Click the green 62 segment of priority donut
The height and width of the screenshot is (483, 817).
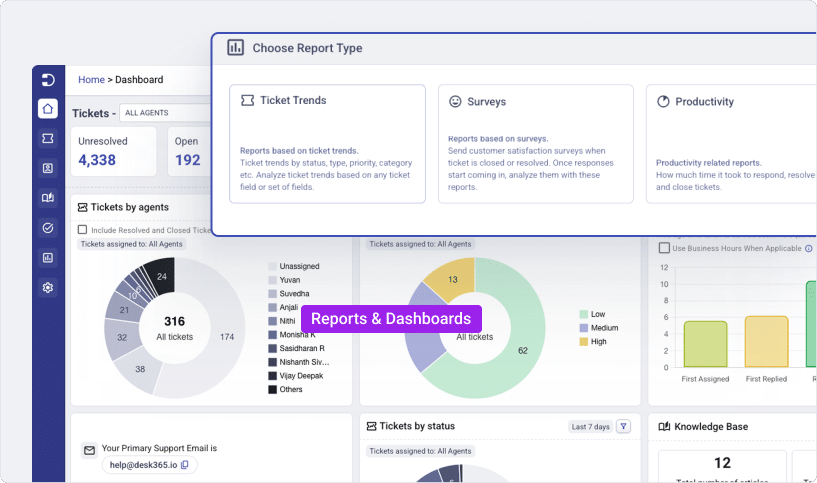[x=523, y=351]
